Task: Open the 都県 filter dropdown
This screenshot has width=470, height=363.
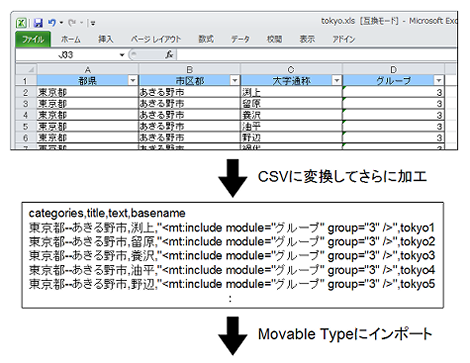Action: point(133,80)
